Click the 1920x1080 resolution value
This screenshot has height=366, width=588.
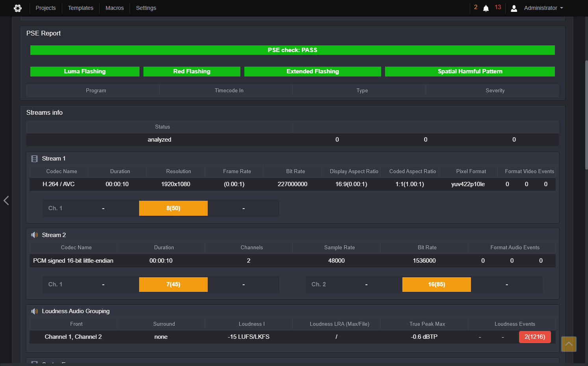[x=176, y=184]
